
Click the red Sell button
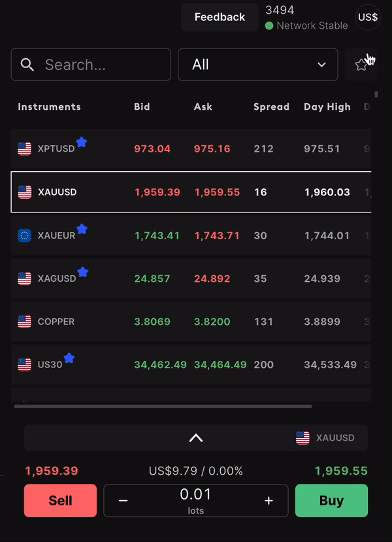61,501
